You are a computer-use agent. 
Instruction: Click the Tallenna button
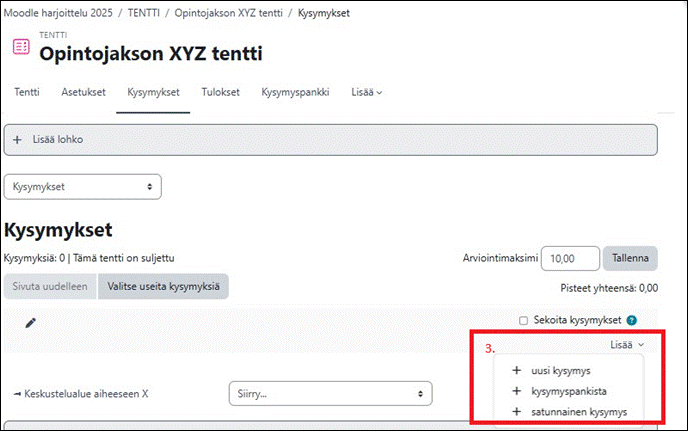tap(630, 259)
